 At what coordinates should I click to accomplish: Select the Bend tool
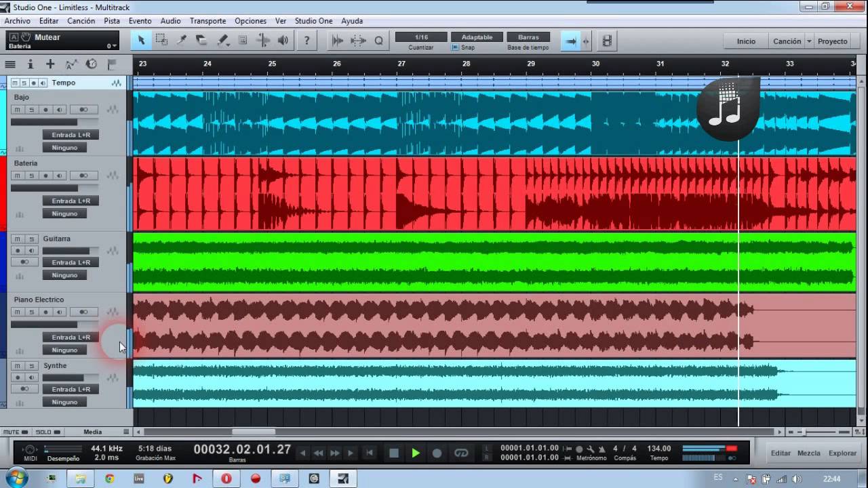click(263, 41)
